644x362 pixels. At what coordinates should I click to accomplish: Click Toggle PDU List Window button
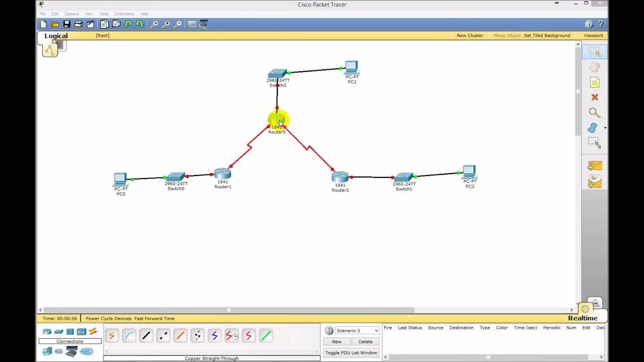351,352
